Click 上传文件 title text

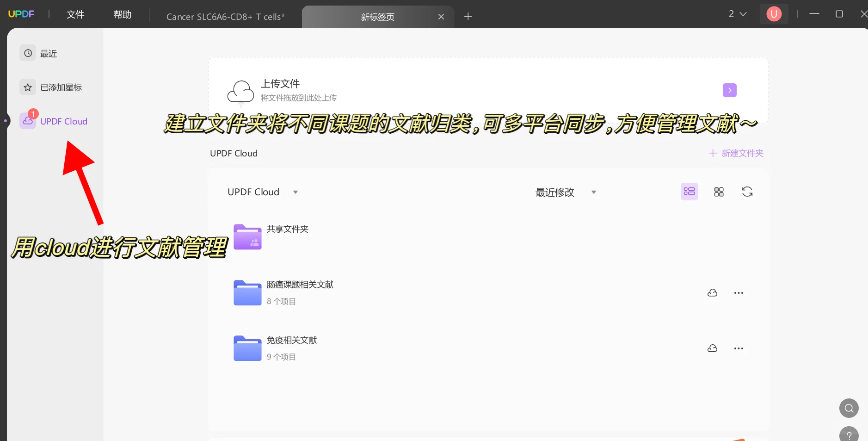click(x=280, y=84)
